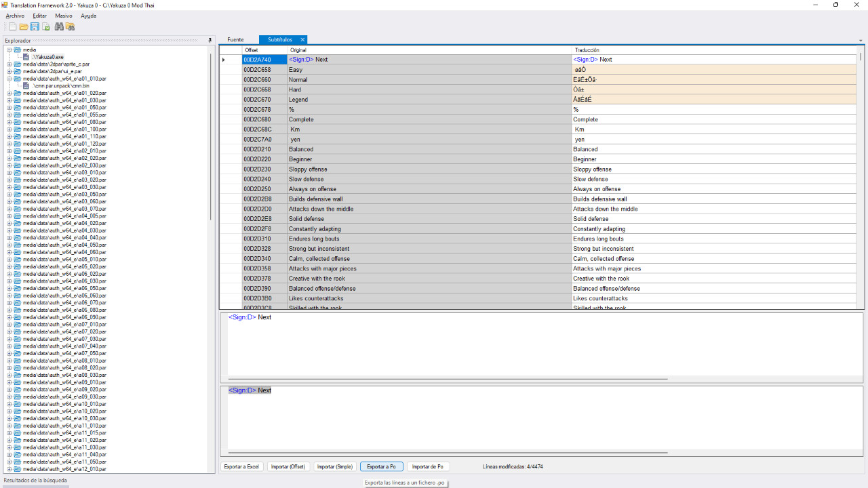Click the Traducción column header
Screen dimensions: 868x488
coord(714,50)
